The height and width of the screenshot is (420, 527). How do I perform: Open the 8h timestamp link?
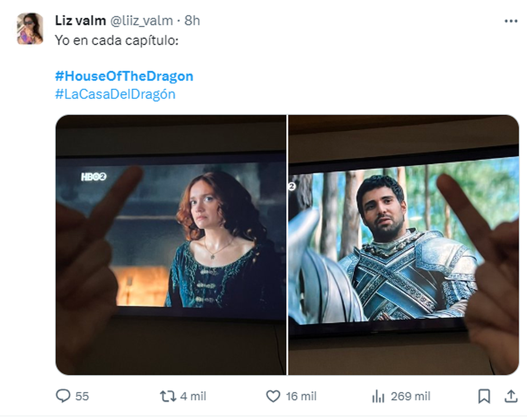(x=192, y=21)
